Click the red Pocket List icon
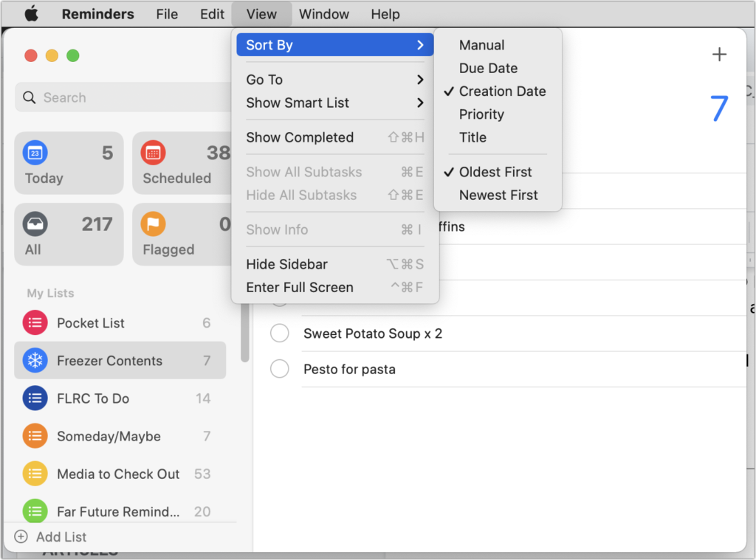The image size is (756, 560). click(35, 323)
